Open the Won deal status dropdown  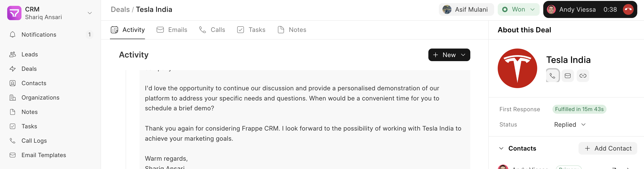pyautogui.click(x=519, y=9)
